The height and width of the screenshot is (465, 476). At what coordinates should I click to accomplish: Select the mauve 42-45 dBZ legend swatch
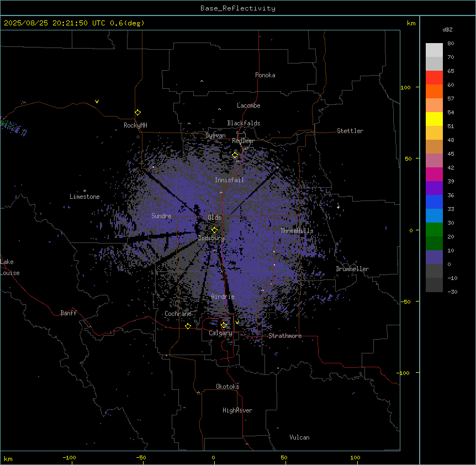(434, 161)
